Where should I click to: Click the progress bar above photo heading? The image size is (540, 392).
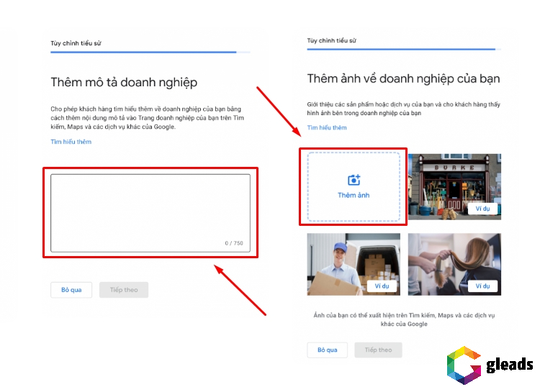click(403, 50)
